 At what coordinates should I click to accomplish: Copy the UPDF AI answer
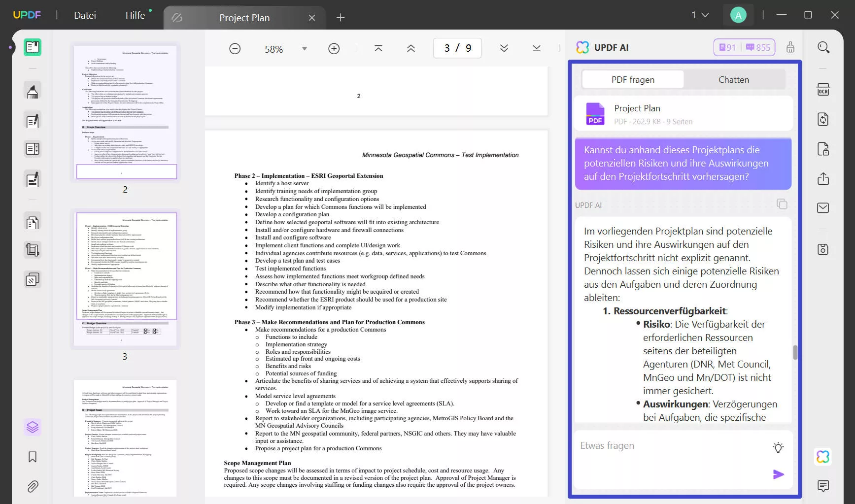tap(782, 203)
